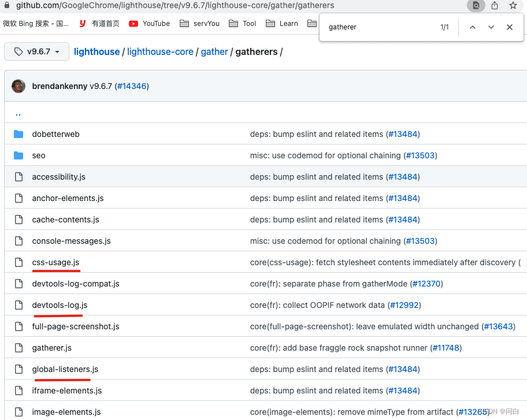Open #13484 link in dobetterweb row

coord(403,134)
